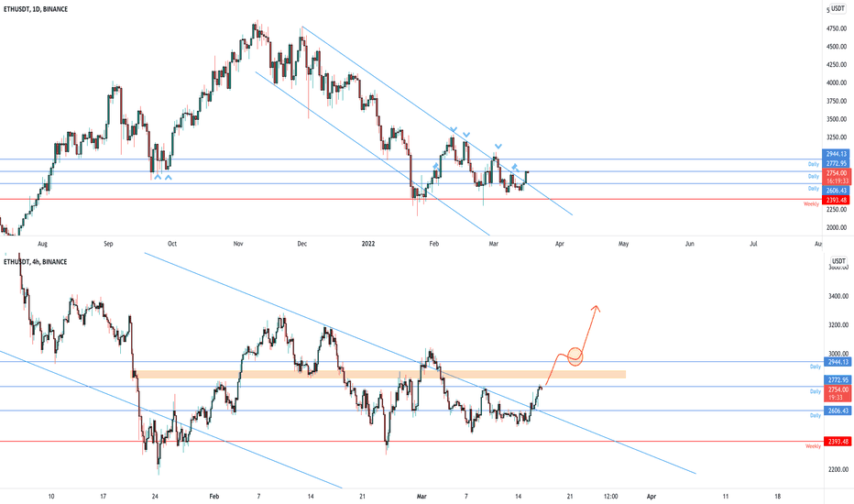Open the USDT currency selector on 4h chart

(x=838, y=261)
